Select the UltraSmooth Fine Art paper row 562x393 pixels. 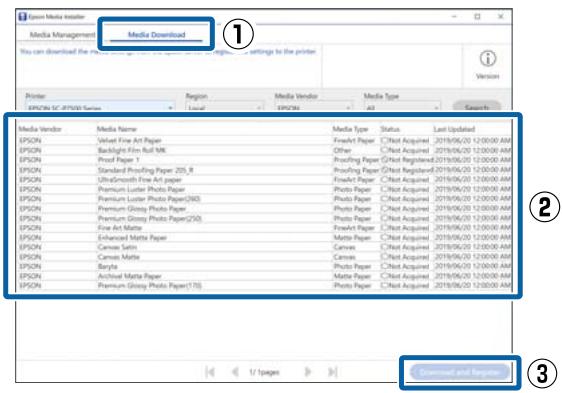(x=265, y=179)
